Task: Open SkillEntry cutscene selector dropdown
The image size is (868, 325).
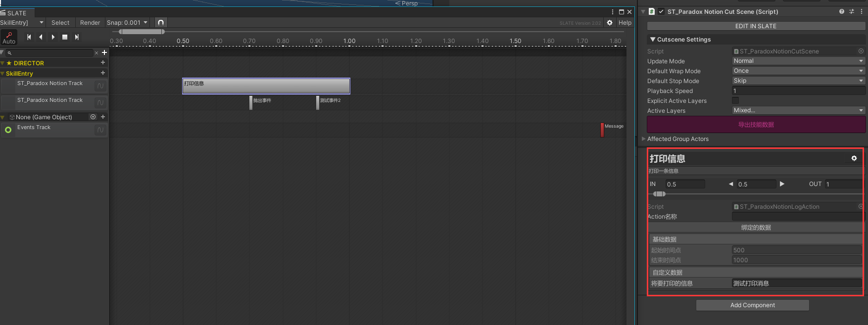Action: click(22, 23)
